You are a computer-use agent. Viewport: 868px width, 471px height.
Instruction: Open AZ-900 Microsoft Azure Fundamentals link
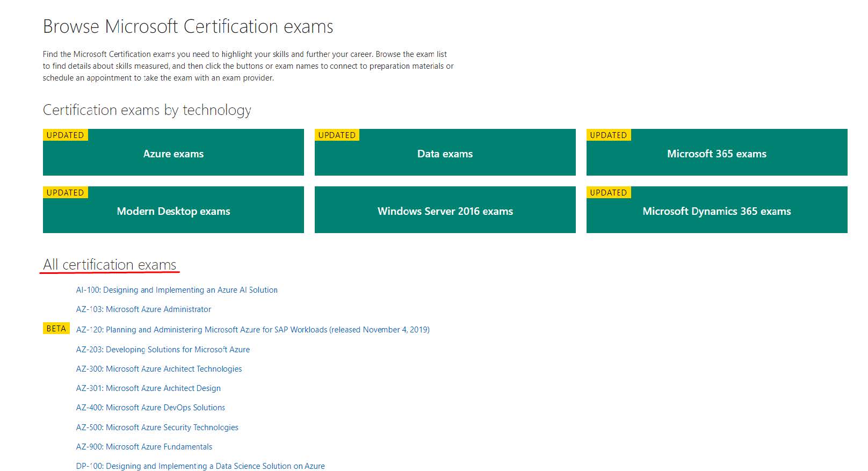pos(144,447)
